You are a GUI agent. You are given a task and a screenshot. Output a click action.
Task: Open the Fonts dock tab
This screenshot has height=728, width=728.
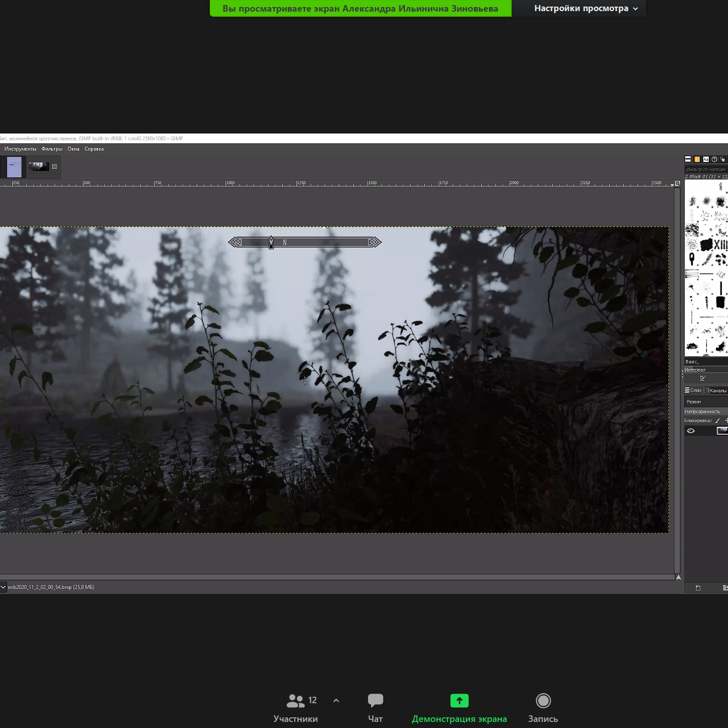(706, 159)
